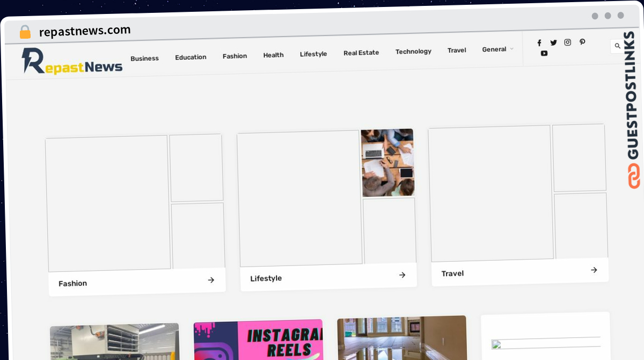Open the Instagram social icon
The image size is (644, 360).
(x=567, y=42)
